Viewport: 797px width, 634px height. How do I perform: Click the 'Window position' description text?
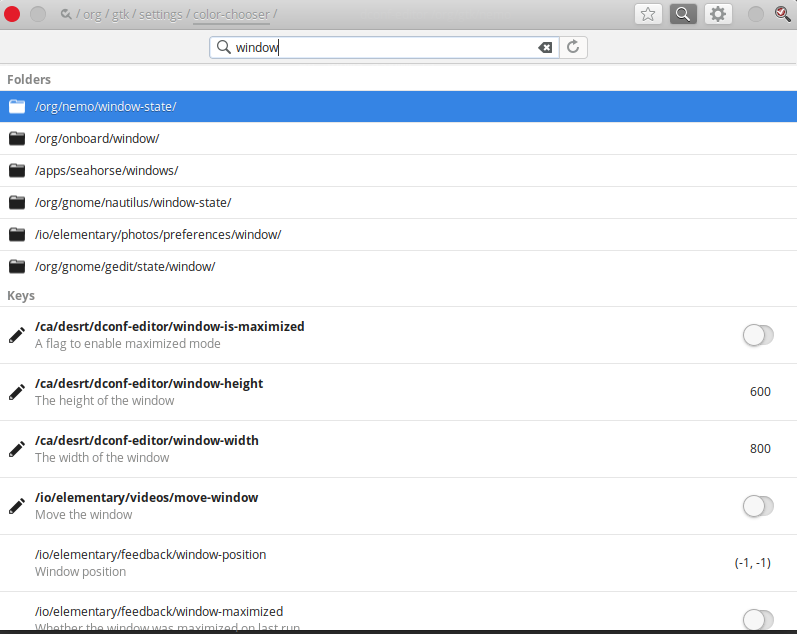click(x=80, y=571)
